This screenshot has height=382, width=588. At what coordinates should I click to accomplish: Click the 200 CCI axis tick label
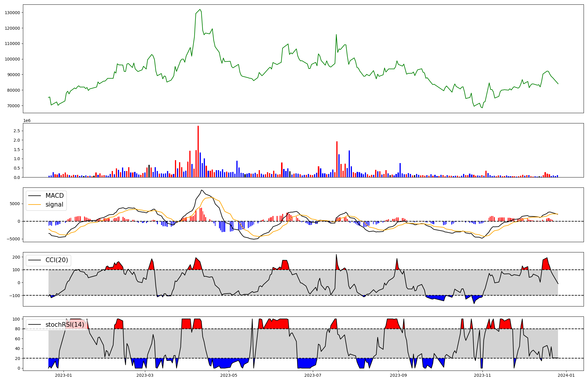(x=16, y=257)
